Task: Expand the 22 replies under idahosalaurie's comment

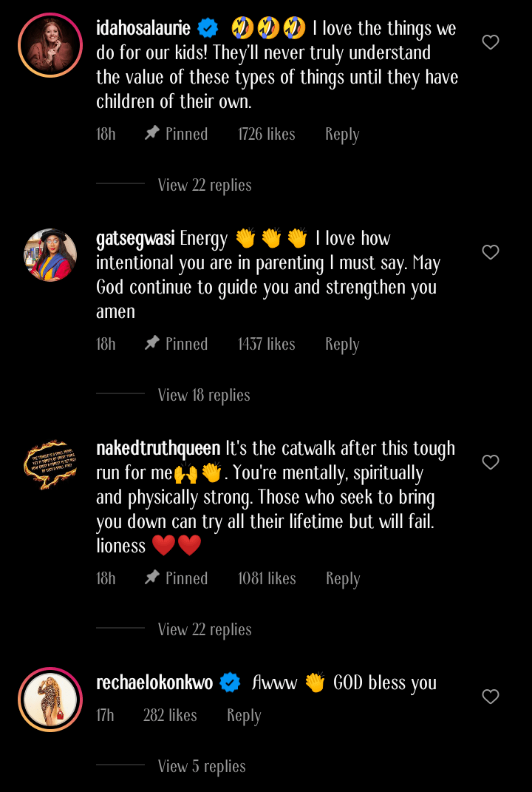Action: point(205,185)
